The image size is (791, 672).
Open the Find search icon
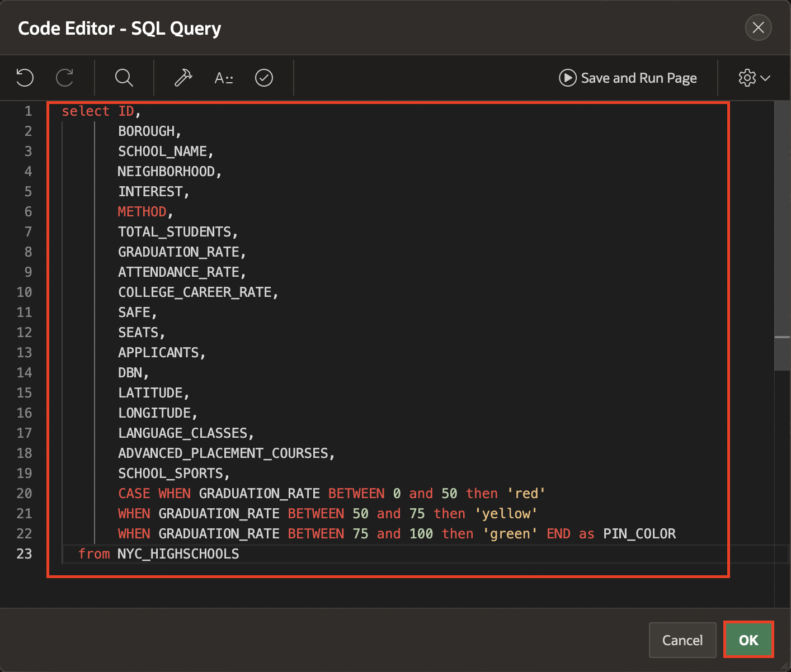pyautogui.click(x=124, y=78)
